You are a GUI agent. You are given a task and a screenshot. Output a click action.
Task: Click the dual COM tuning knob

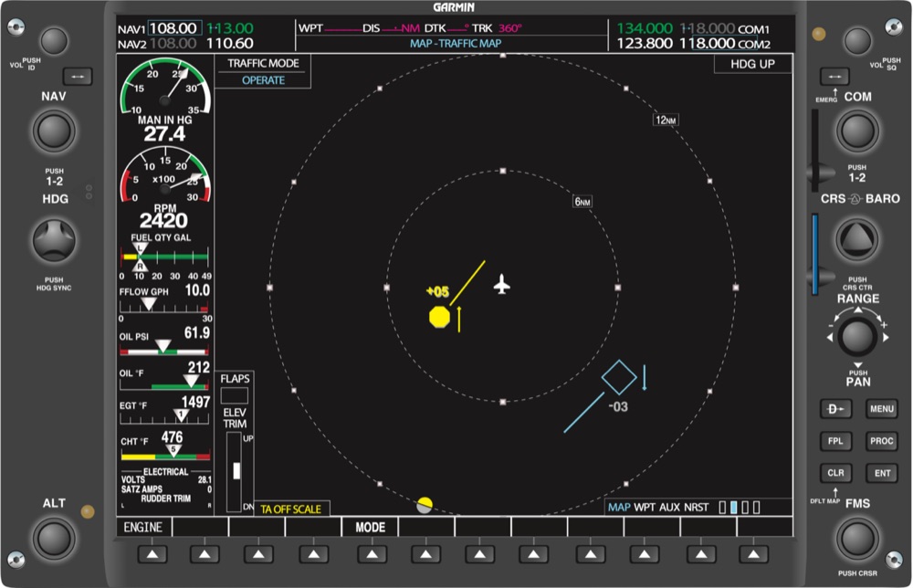click(x=857, y=131)
